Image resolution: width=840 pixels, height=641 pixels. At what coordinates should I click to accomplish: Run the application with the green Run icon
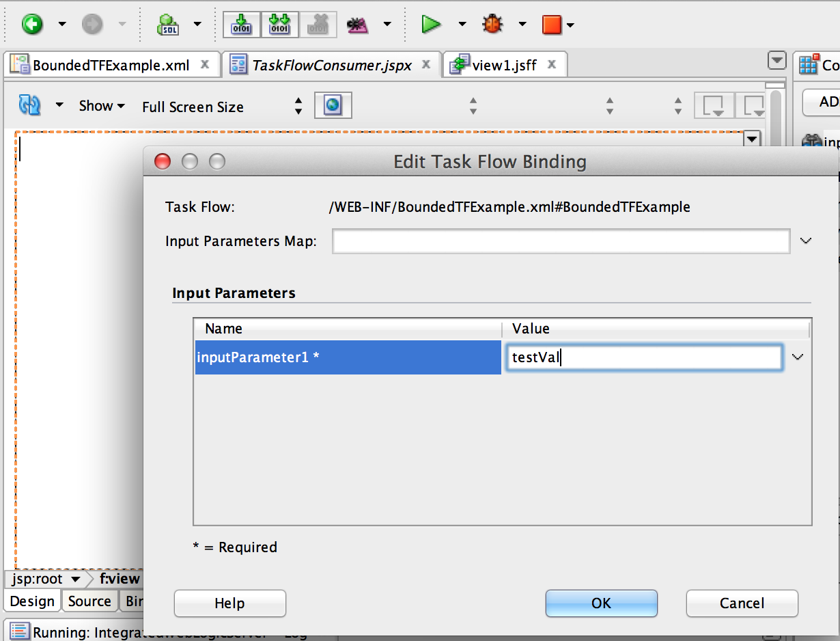(432, 24)
